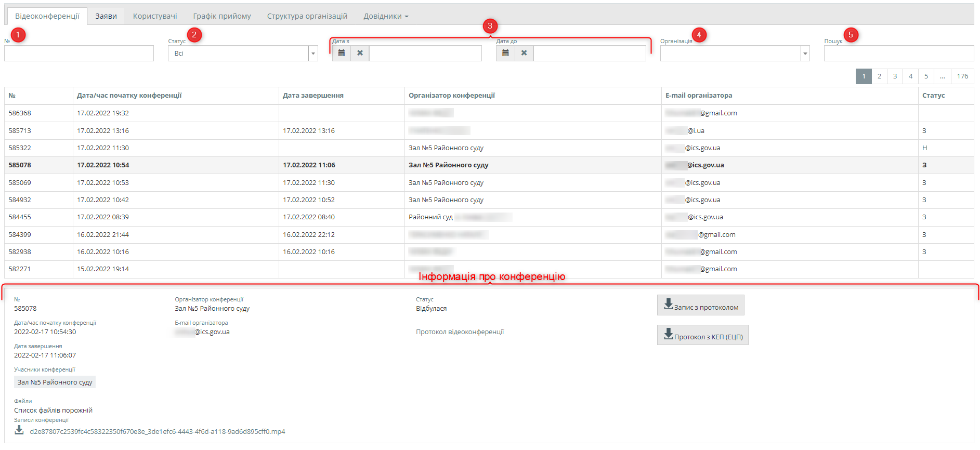Download the conference recording mp4 file icon
Screen dimensions: 980x450
[x=19, y=430]
